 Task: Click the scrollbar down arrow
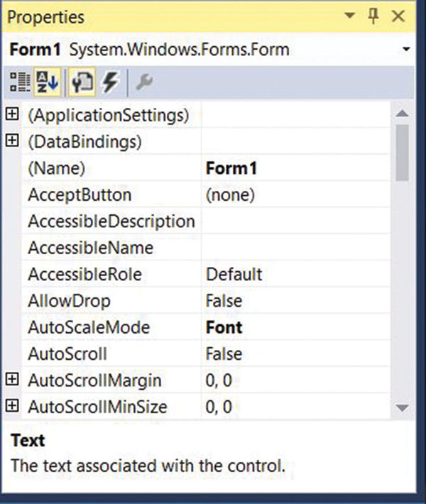pos(402,407)
